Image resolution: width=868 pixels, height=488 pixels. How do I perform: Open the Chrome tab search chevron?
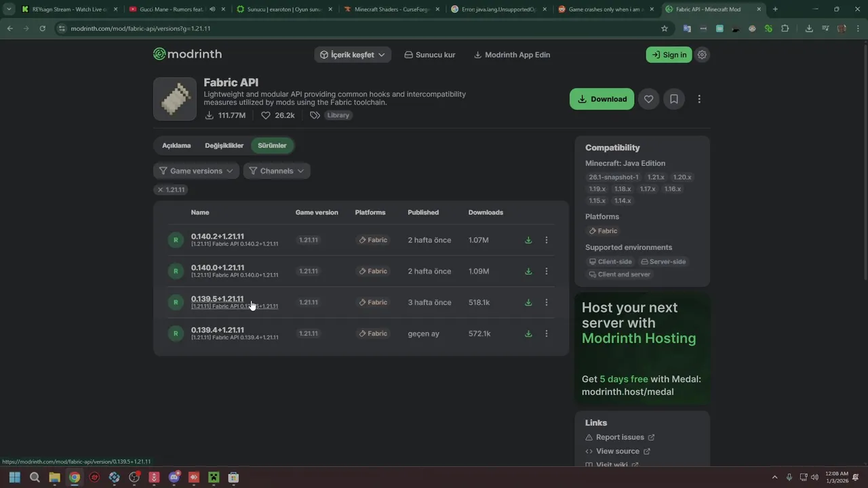click(9, 9)
